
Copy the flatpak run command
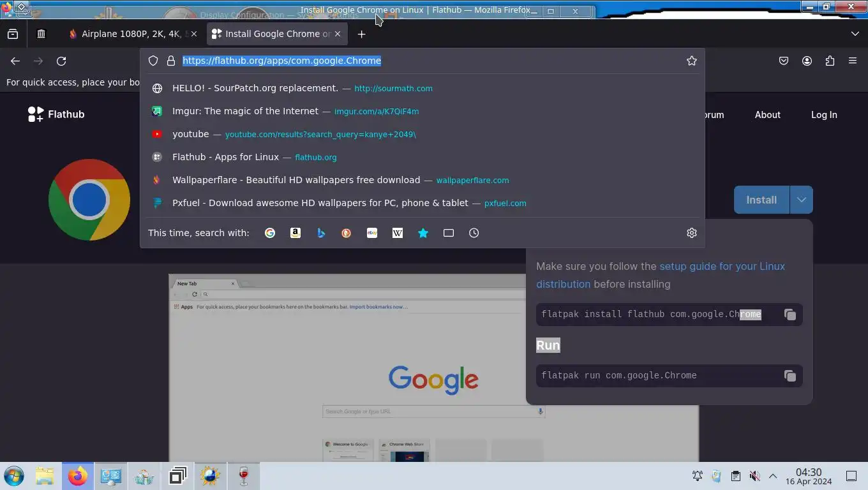[x=790, y=376]
